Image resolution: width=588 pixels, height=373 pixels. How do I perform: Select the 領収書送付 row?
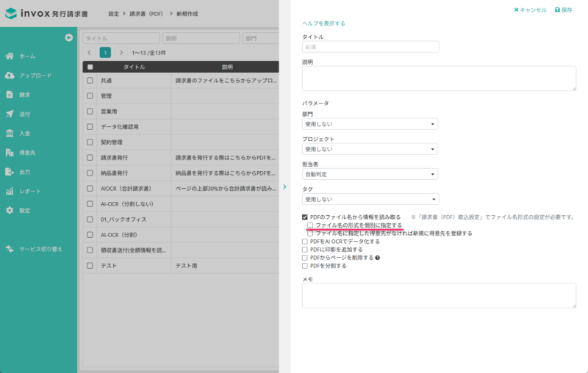(x=181, y=250)
